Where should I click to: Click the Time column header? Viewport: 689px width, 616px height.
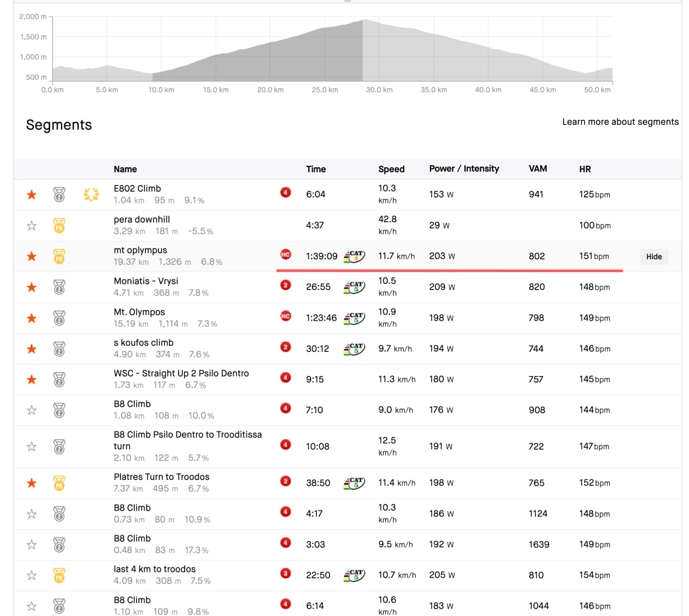[316, 169]
